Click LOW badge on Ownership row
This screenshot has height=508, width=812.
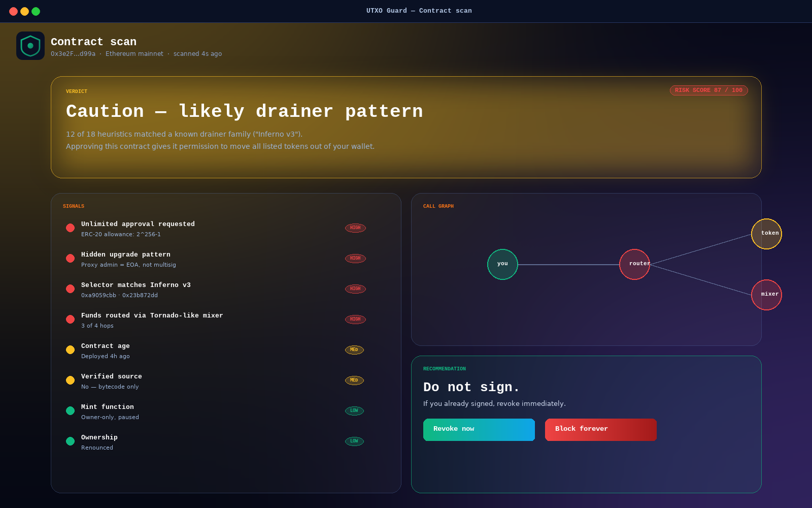tap(354, 441)
